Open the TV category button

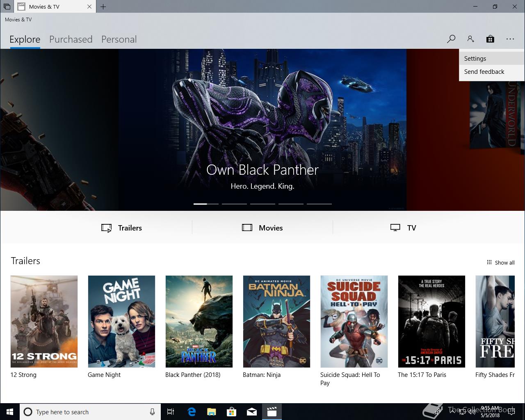click(x=403, y=228)
